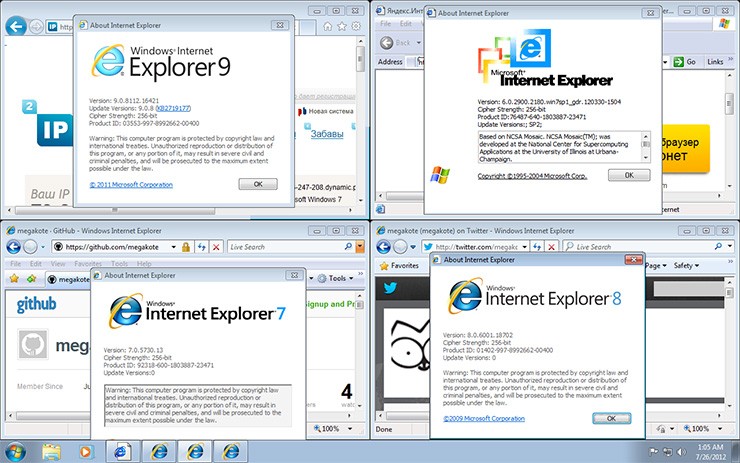The width and height of the screenshot is (740, 463).
Task: Open the © 2011 Microsoft Corporation link
Action: coord(131,185)
